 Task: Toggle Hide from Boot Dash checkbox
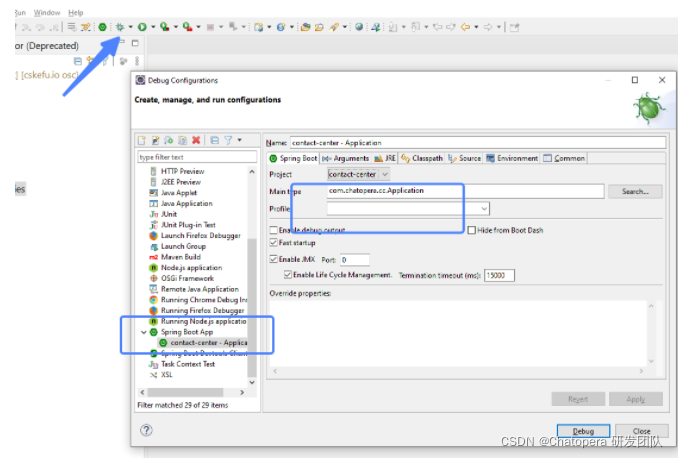pyautogui.click(x=472, y=230)
